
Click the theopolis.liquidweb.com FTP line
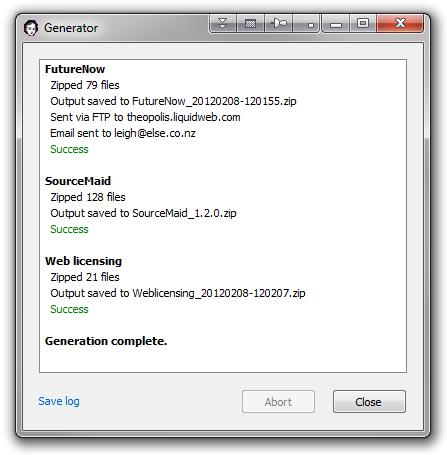[x=145, y=117]
